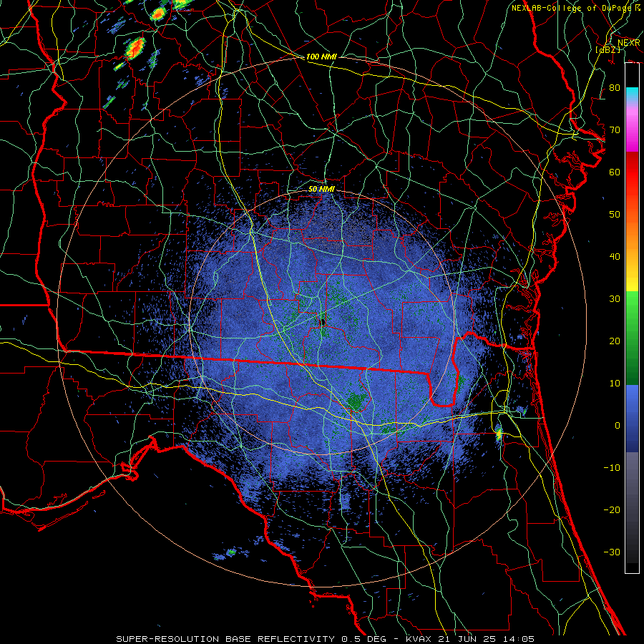Click the 100 NMI range ring label
The width and height of the screenshot is (644, 644).
(x=321, y=57)
